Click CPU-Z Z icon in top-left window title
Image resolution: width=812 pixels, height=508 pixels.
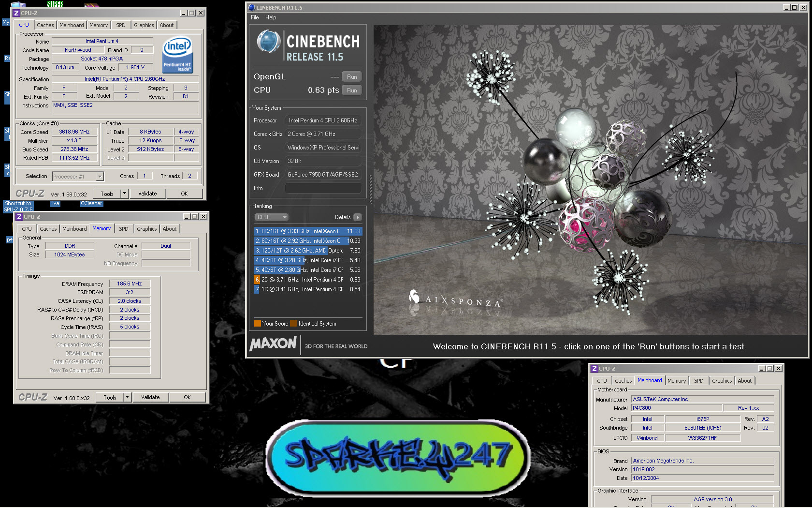pyautogui.click(x=16, y=13)
